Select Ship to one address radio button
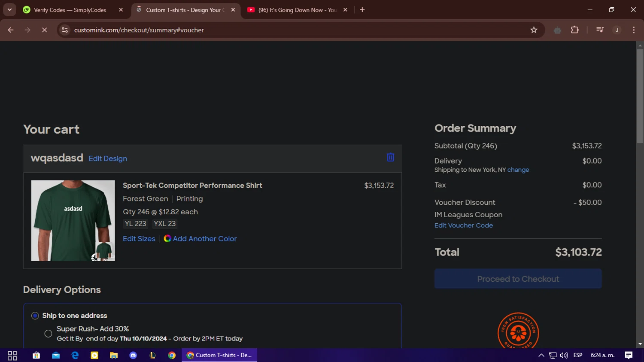Image resolution: width=644 pixels, height=362 pixels. [35, 316]
